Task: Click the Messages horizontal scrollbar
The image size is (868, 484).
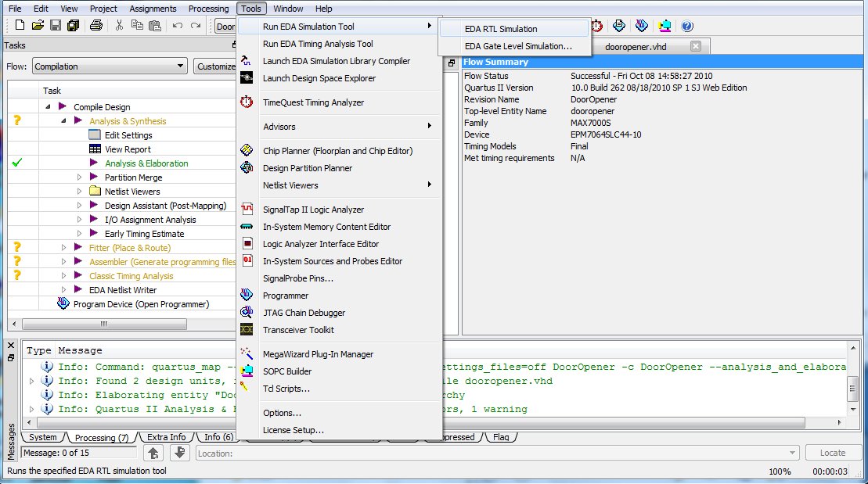Action: 421,422
